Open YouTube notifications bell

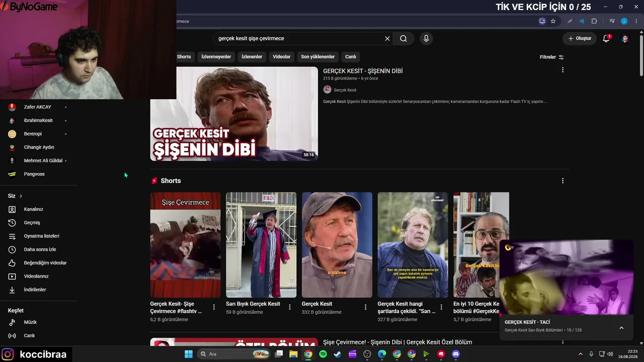coord(606,39)
